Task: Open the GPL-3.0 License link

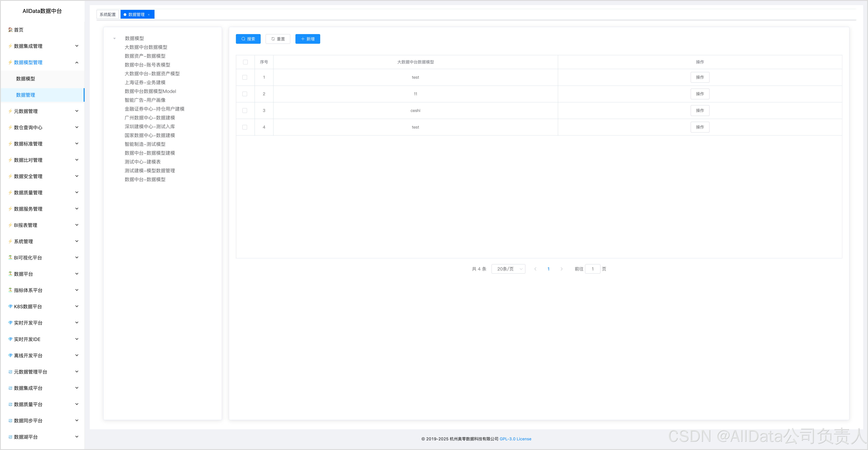Action: [515, 438]
